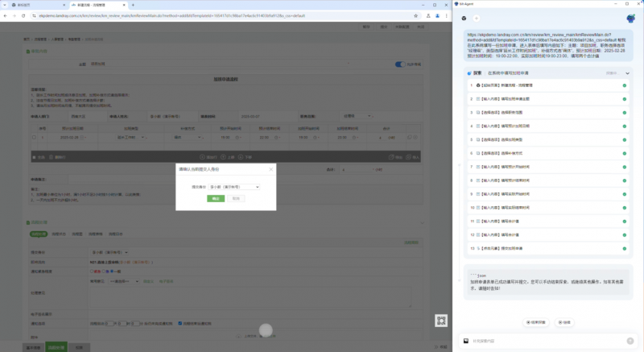
Task: Start a new chat with the plus in bit-Agent
Action: pos(477,18)
